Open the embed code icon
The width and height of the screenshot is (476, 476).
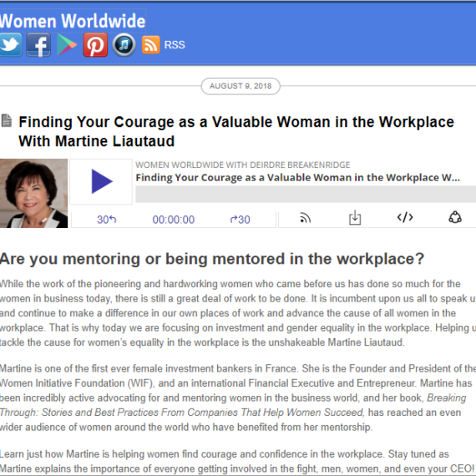click(x=405, y=217)
